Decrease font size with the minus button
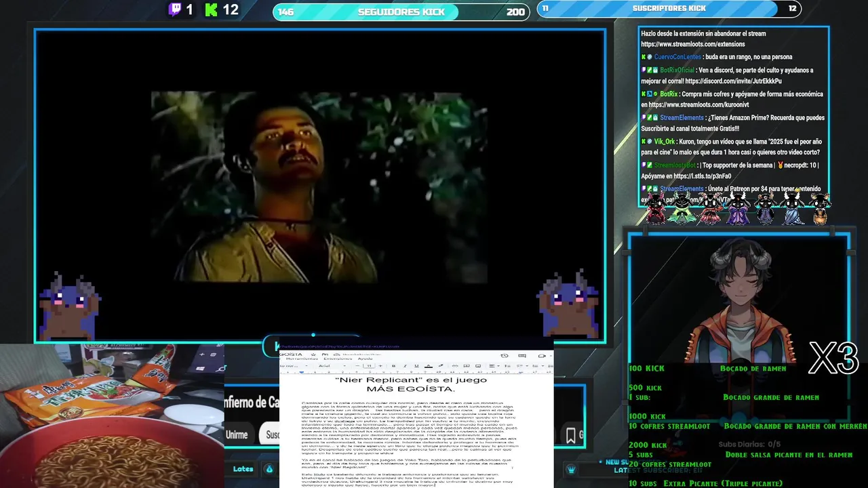Screen dimensions: 868x488 click(357, 366)
